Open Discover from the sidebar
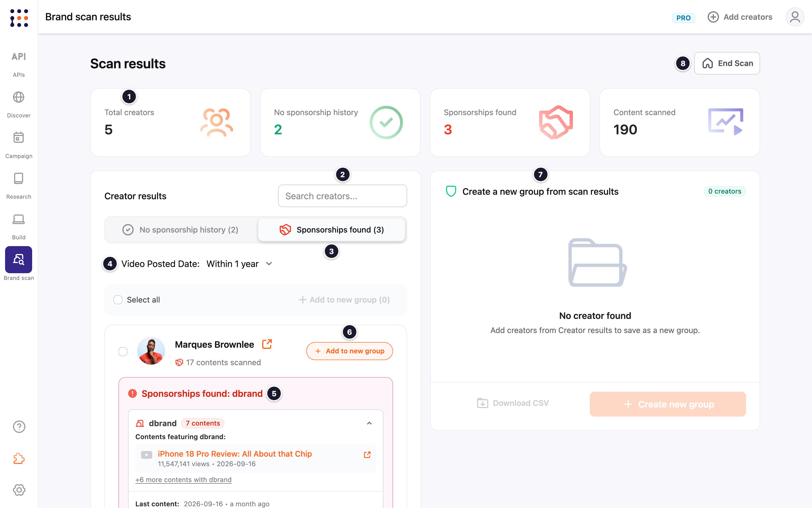This screenshot has height=508, width=812. (x=19, y=104)
